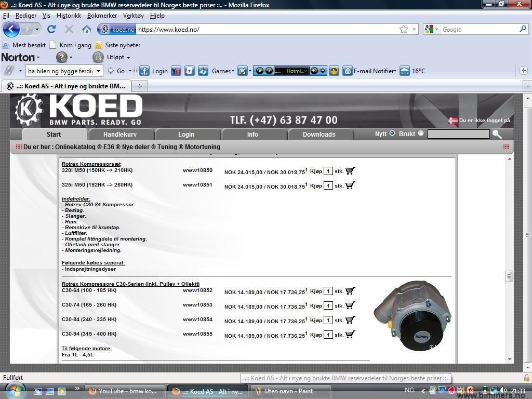
Task: Switch to the Handlekurv tab
Action: tap(120, 135)
